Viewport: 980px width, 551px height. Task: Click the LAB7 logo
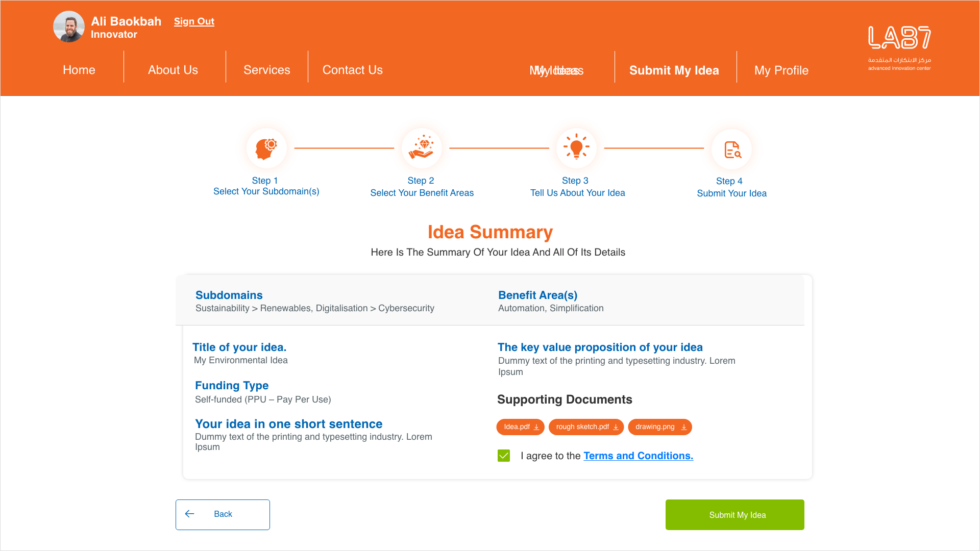899,47
